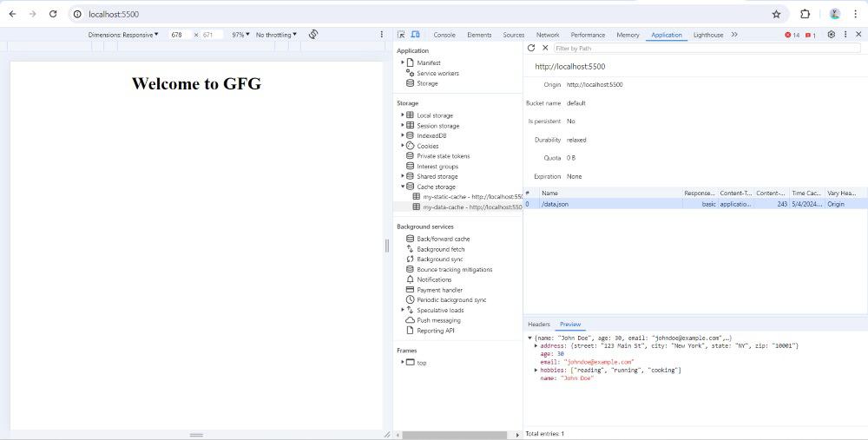Click the viewport width field showing 678
Screen dimensions: 868x440
(181, 35)
